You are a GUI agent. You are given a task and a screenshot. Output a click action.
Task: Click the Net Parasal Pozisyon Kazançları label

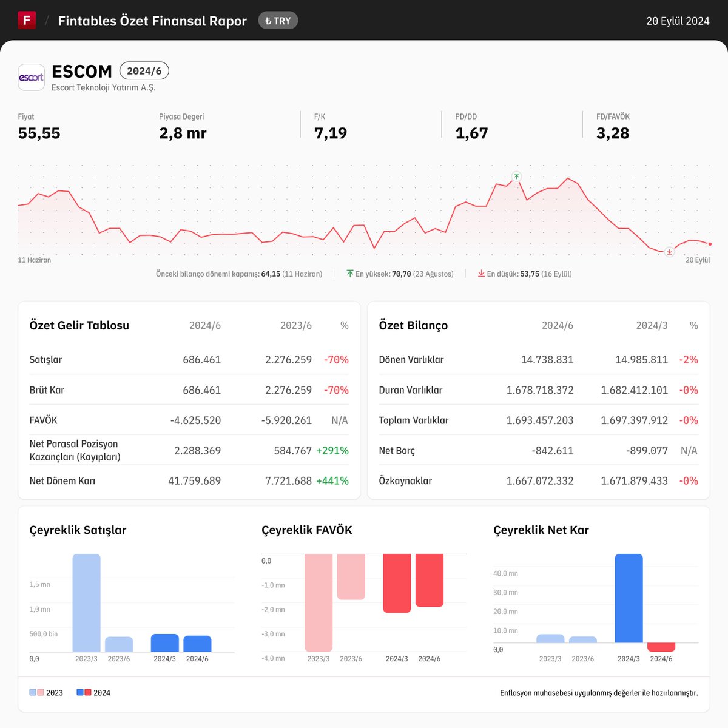pyautogui.click(x=75, y=450)
